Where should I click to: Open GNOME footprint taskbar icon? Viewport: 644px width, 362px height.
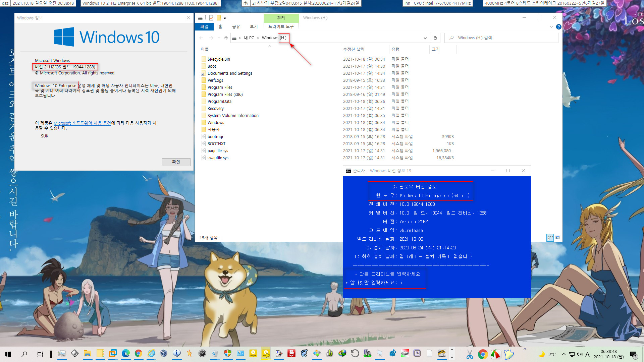point(304,354)
